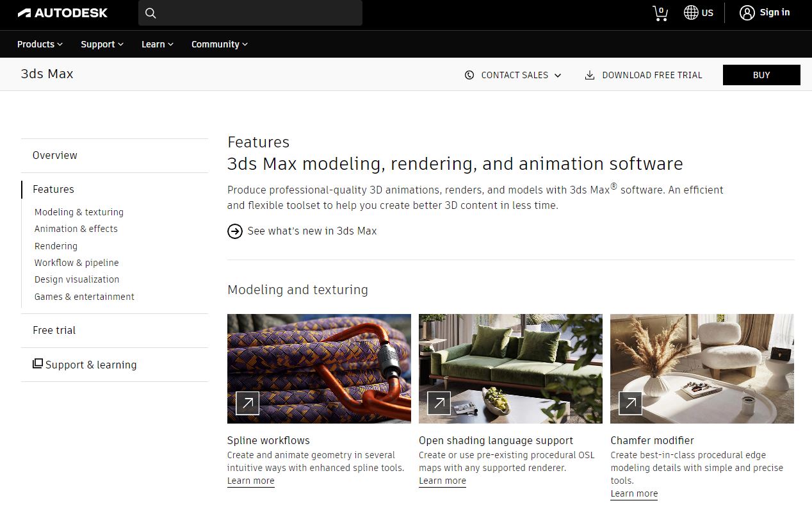Click expand arrow on chamfer room image
Viewport: 812px width, 512px height.
(631, 403)
